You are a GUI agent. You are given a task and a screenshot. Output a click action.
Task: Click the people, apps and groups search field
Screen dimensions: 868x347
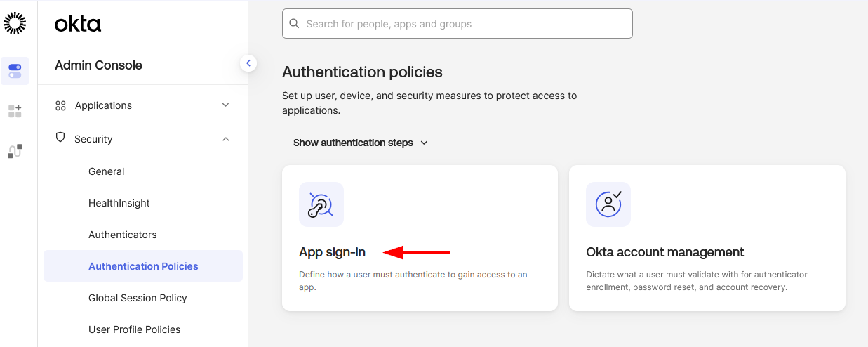coord(463,24)
